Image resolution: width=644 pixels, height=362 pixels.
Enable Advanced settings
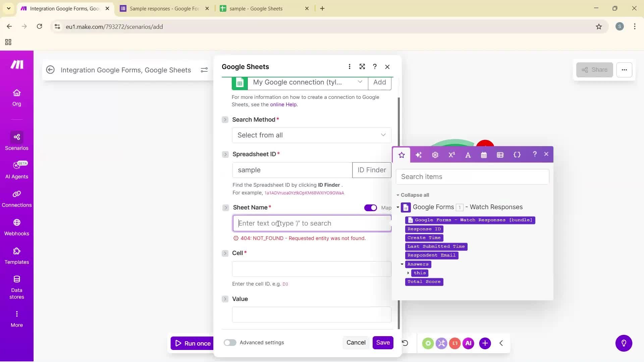(230, 343)
